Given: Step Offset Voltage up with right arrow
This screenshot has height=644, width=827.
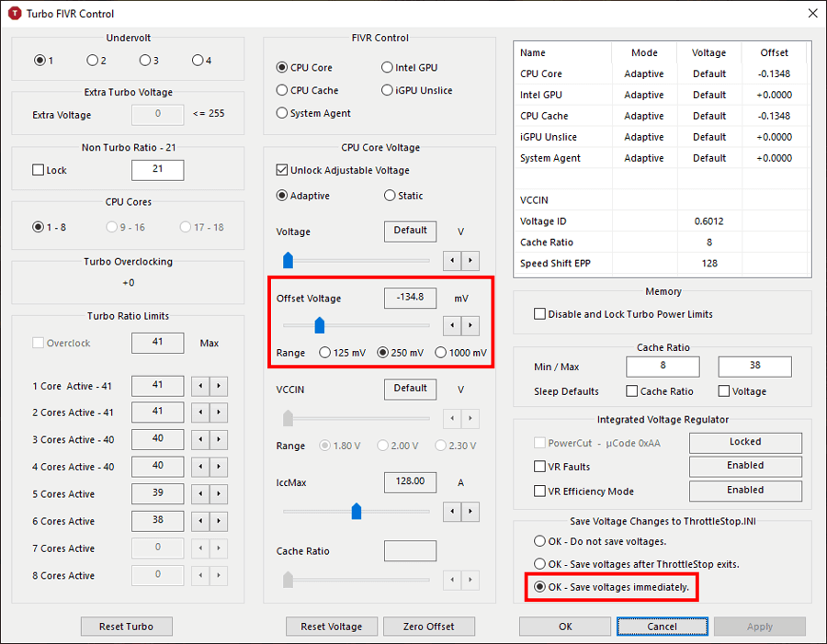Looking at the screenshot, I should coord(470,325).
